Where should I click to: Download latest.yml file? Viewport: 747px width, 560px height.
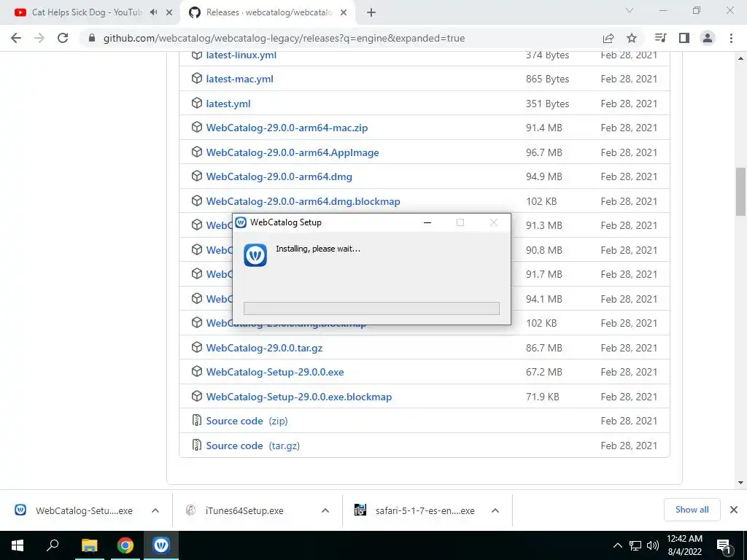[228, 104]
